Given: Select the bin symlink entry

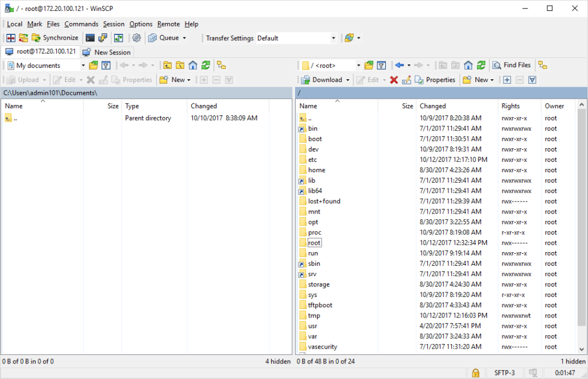Looking at the screenshot, I should [312, 129].
